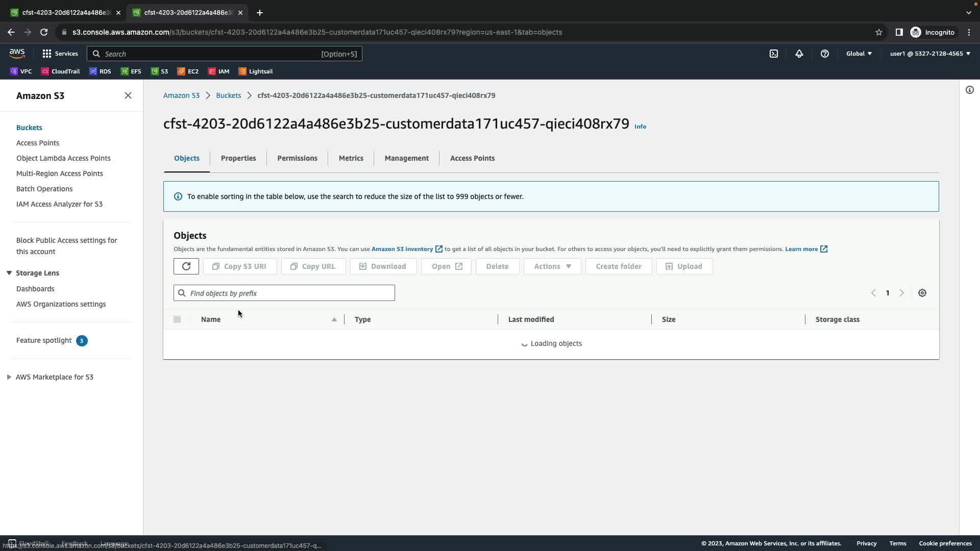Viewport: 980px width, 551px height.
Task: Close the Amazon S3 side navigation
Action: (x=128, y=96)
